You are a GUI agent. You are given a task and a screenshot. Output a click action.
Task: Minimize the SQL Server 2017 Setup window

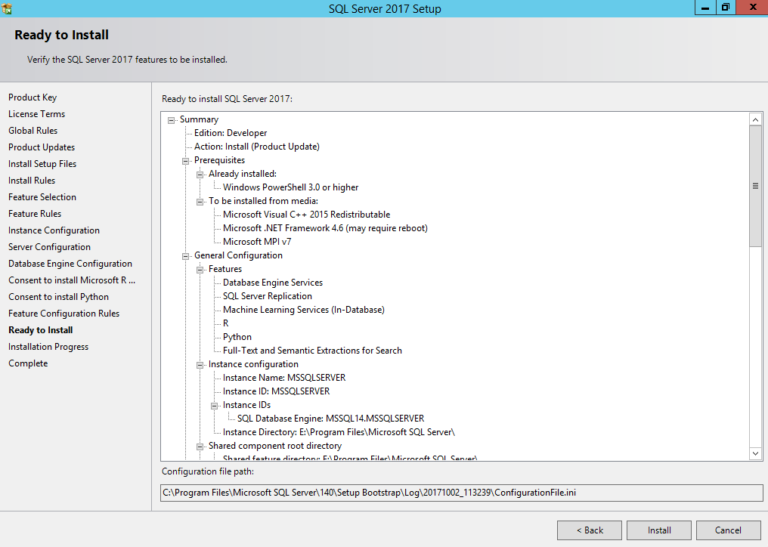(705, 7)
